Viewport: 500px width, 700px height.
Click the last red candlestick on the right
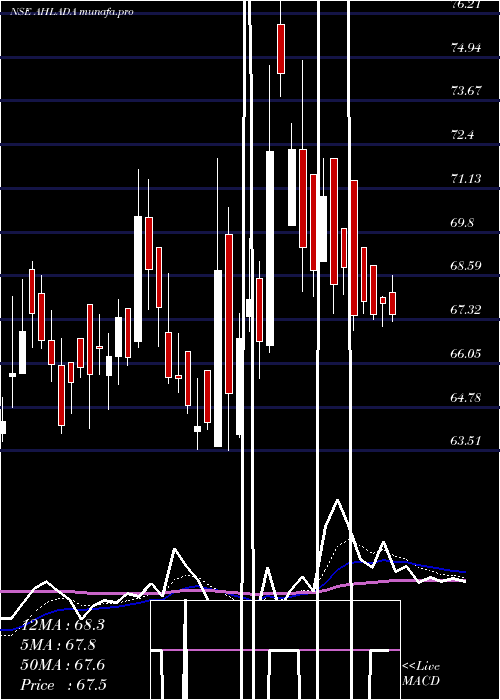point(392,303)
